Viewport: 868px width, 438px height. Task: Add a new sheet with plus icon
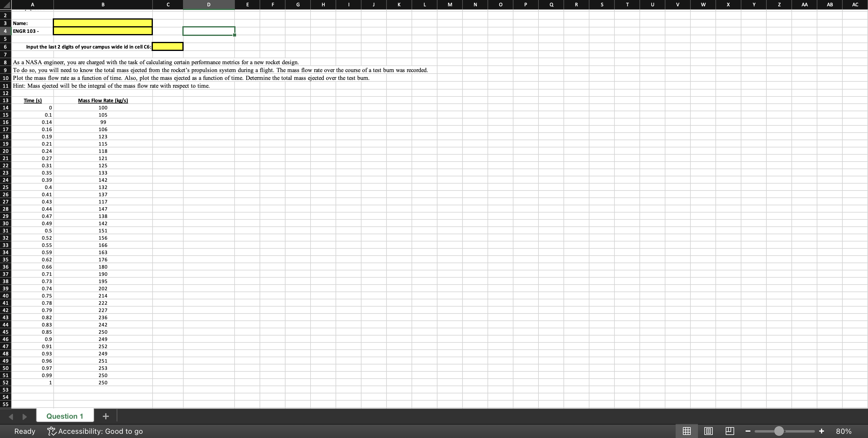[x=106, y=416]
